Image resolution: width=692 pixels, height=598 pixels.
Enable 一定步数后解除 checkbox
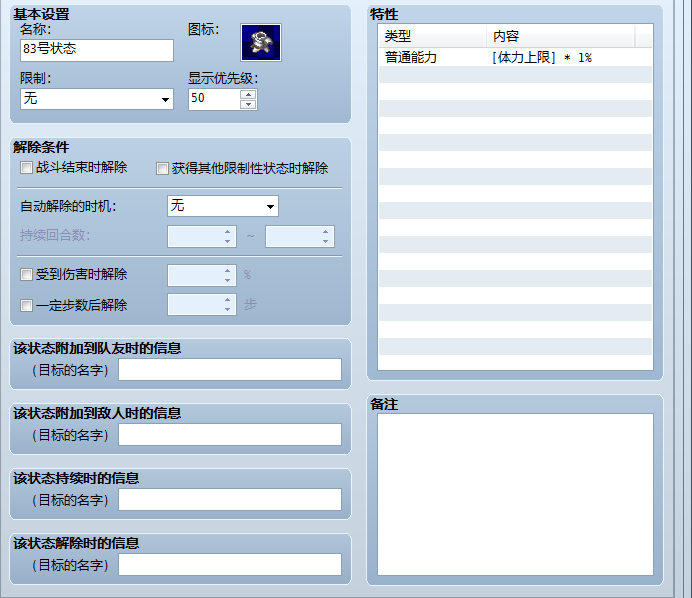[26, 305]
